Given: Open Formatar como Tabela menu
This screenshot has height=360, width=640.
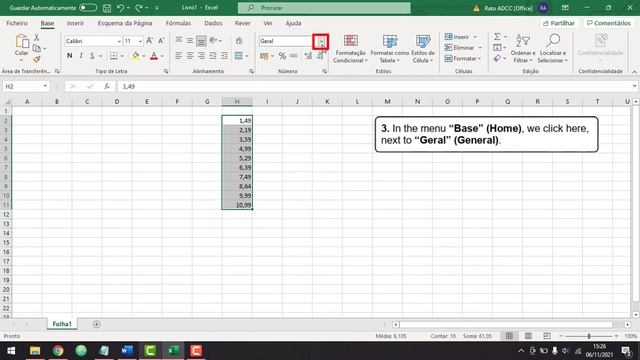Looking at the screenshot, I should [390, 49].
